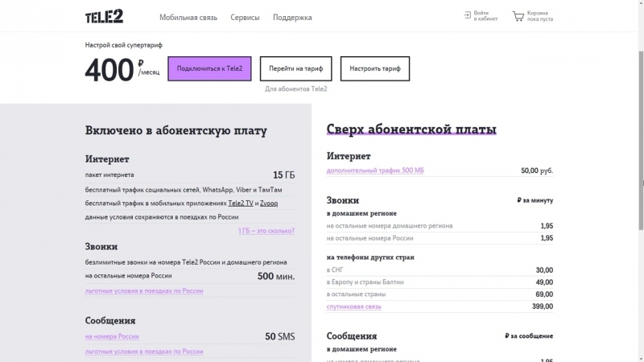This screenshot has height=362, width=644.
Task: Open the спутниковая связь link
Action: [353, 306]
